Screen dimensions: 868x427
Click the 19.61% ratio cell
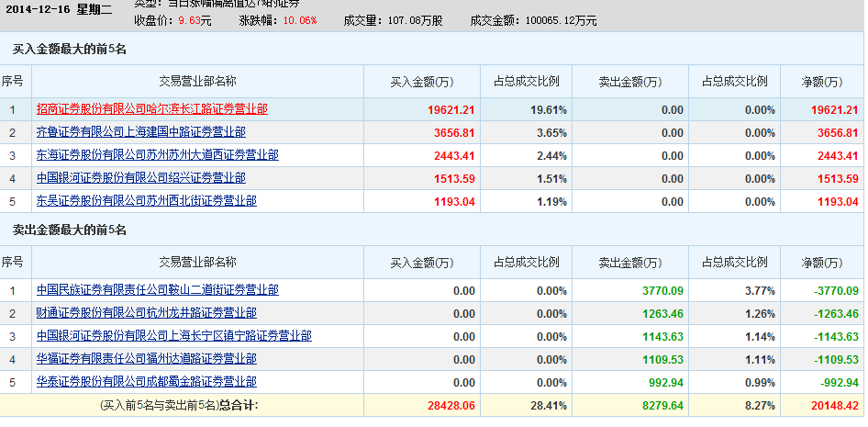click(549, 110)
